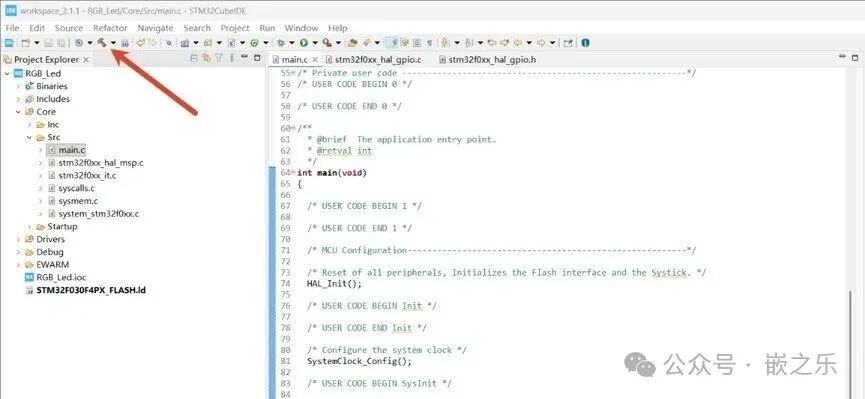Open the Navigate menu
This screenshot has height=399, width=865.
pyautogui.click(x=155, y=28)
